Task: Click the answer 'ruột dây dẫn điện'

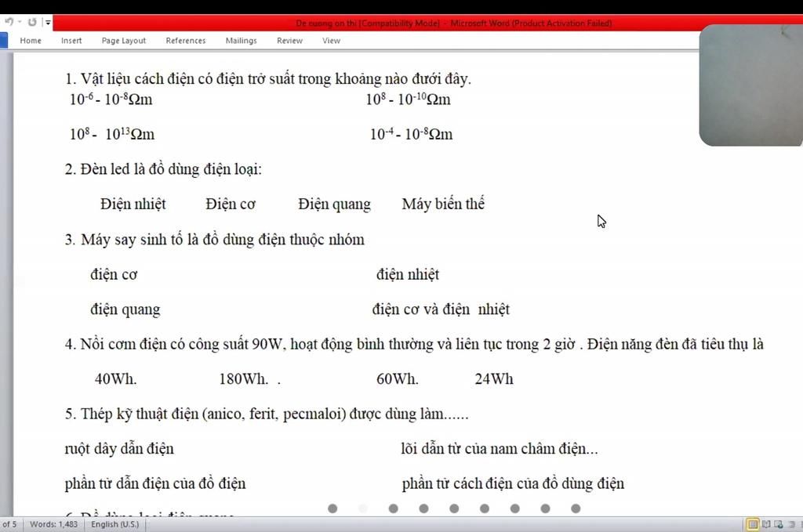Action: pyautogui.click(x=119, y=449)
